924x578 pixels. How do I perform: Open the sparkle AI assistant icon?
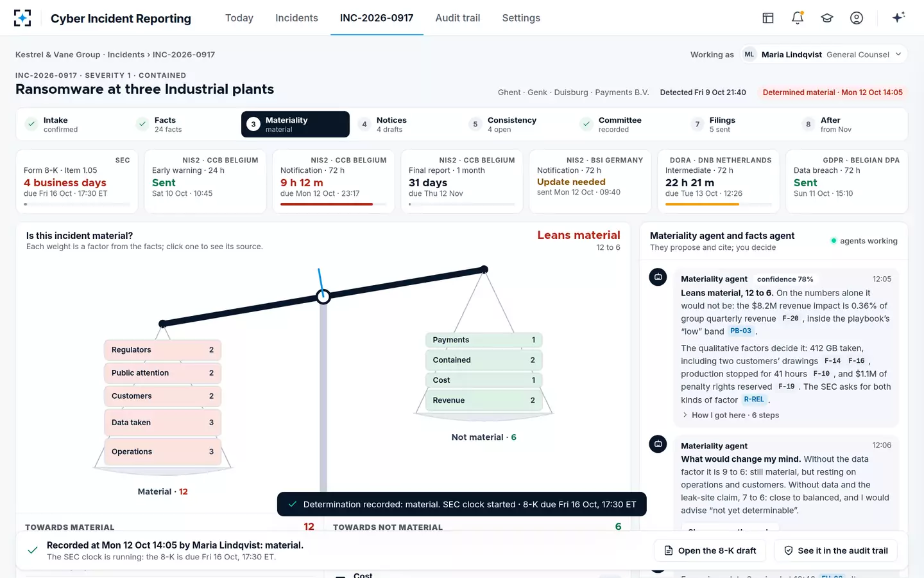tap(898, 17)
